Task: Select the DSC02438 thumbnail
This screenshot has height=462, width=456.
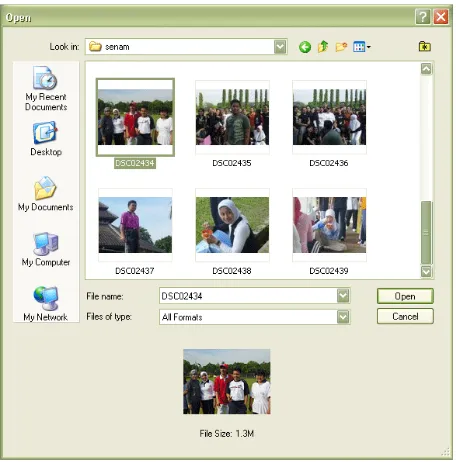Action: 232,225
